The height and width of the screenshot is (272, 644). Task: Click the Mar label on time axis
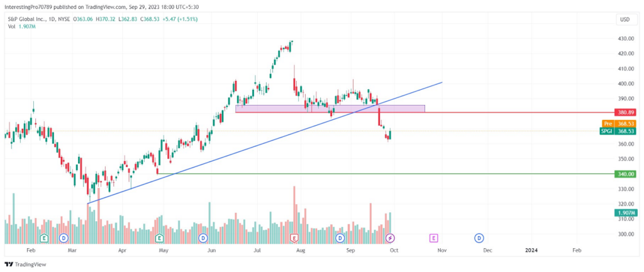click(x=73, y=250)
